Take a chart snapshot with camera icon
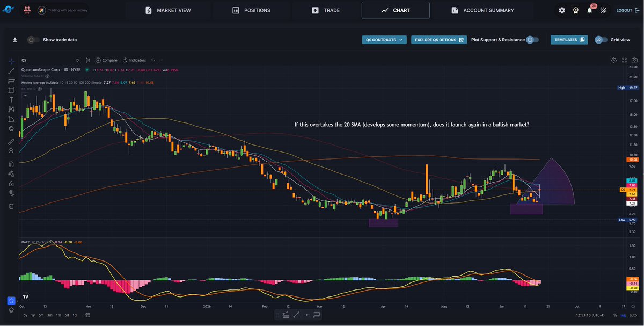Viewport: 644px width, 326px height. pos(634,60)
